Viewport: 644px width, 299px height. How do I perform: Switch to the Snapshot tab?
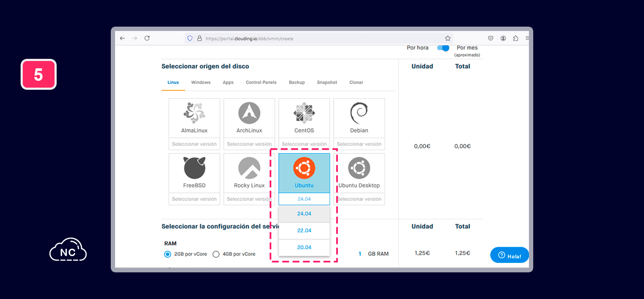click(x=327, y=82)
